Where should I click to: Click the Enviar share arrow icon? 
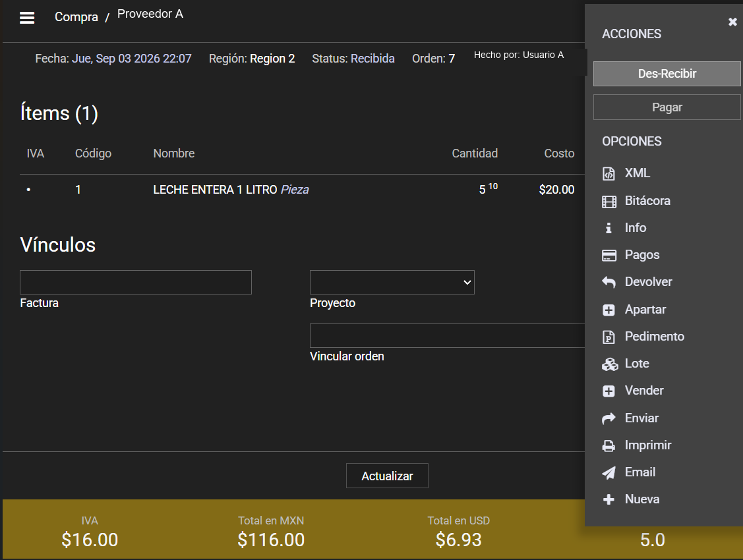click(x=609, y=418)
